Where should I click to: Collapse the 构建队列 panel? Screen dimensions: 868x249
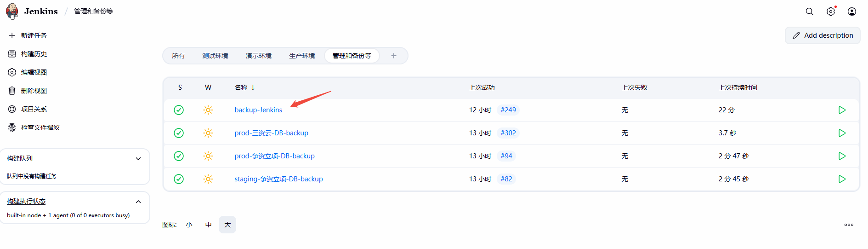coord(138,159)
